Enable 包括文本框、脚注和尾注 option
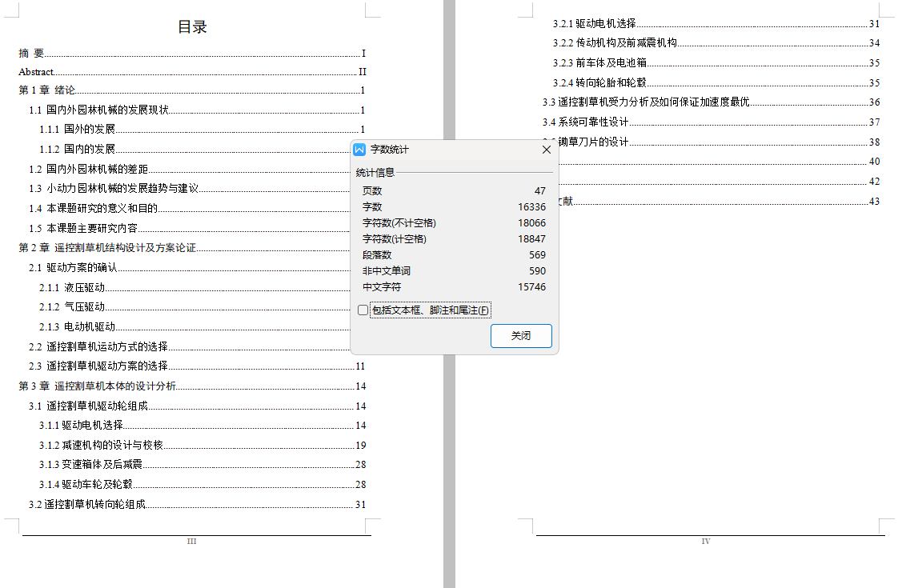 pos(363,310)
